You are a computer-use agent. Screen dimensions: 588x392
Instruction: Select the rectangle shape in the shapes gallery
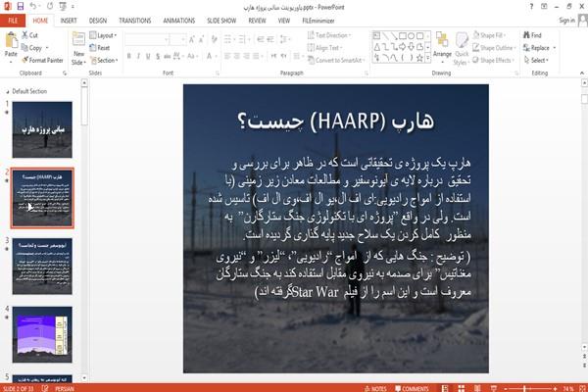point(403,36)
